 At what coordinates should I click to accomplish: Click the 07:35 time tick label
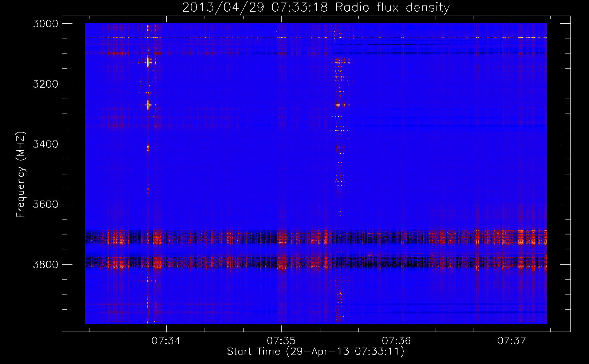(281, 341)
